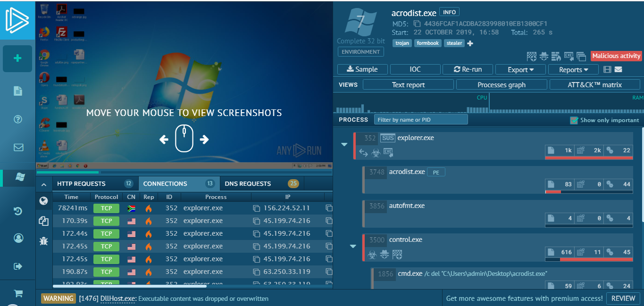Click the stacked windows indicator icon
This screenshot has width=644, height=306.
(581, 57)
